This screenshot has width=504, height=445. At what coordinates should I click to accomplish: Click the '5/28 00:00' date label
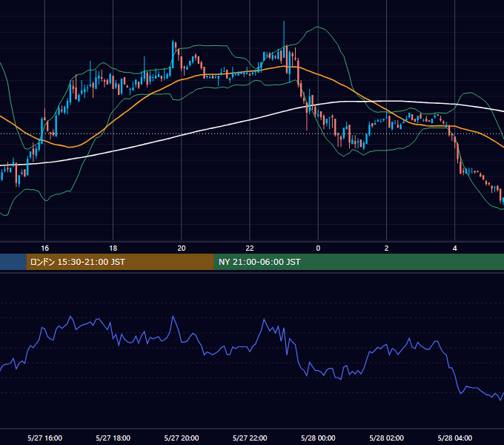(x=318, y=438)
